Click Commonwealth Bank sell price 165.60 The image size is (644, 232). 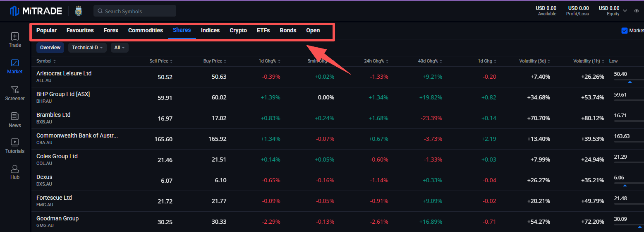coord(163,139)
